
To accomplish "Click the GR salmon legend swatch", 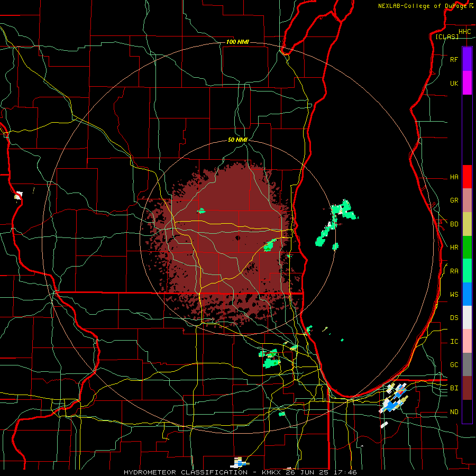I will click(x=467, y=200).
